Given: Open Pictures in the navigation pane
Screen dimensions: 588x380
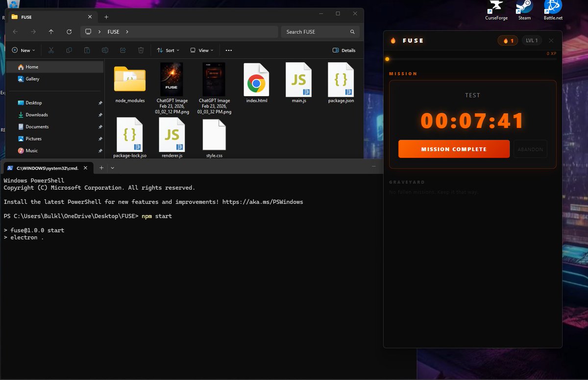Looking at the screenshot, I should pyautogui.click(x=55, y=139).
